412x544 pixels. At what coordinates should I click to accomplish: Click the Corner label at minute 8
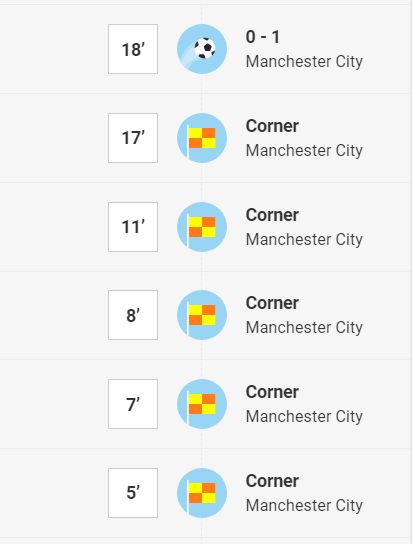(272, 303)
